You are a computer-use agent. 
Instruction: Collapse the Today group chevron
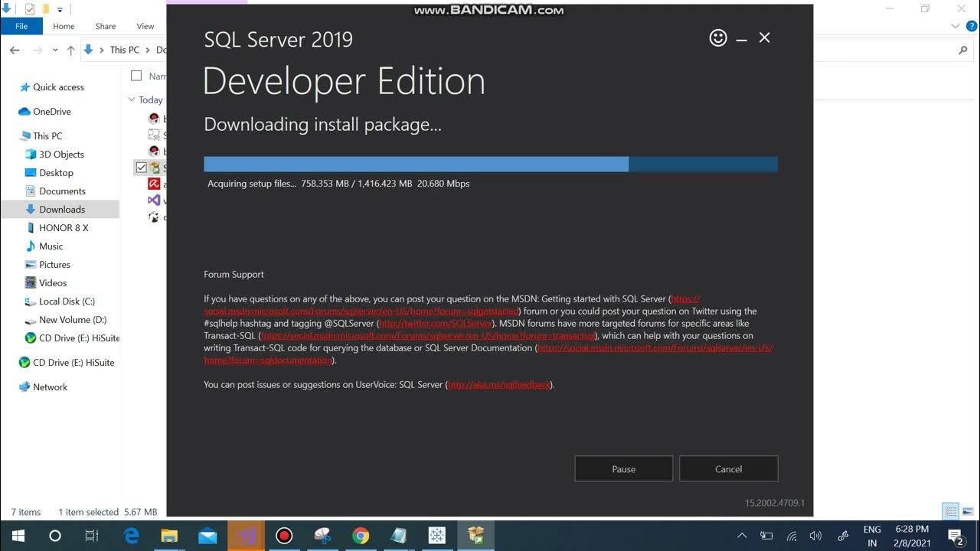click(x=132, y=99)
